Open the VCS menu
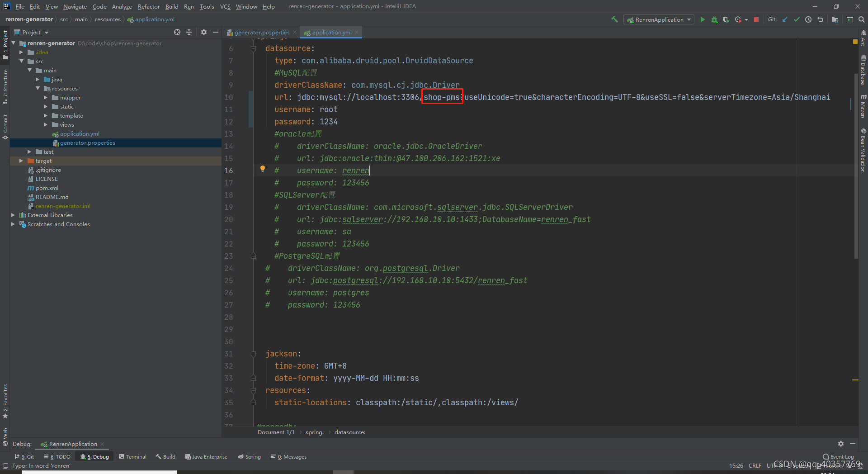 [x=225, y=6]
